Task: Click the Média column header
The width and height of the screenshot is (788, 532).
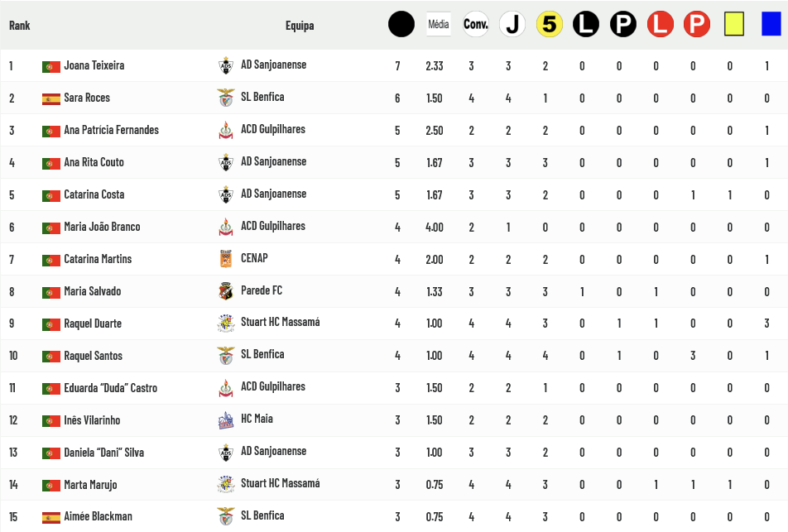Action: (x=439, y=25)
